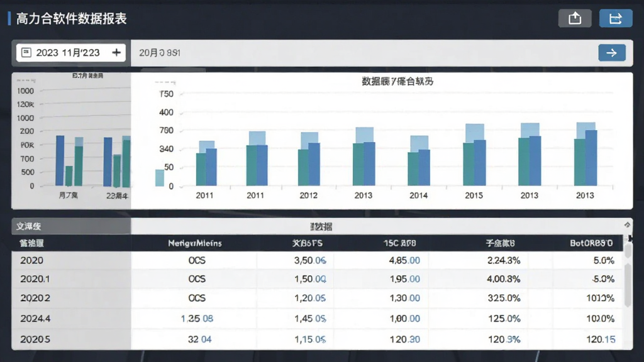Select the left tab above the table's first column

tap(71, 226)
